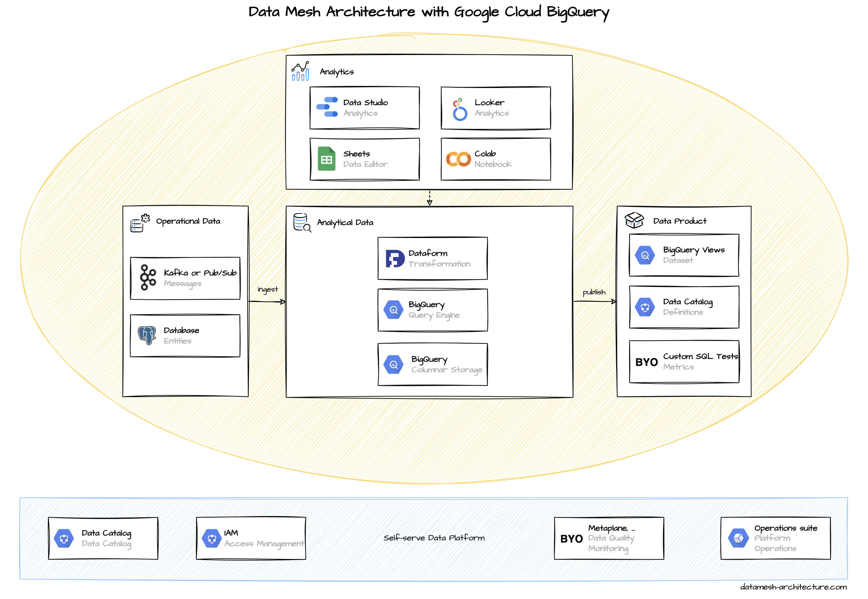868x599 pixels.
Task: Select the Database title in Operational Data
Action: (x=181, y=330)
